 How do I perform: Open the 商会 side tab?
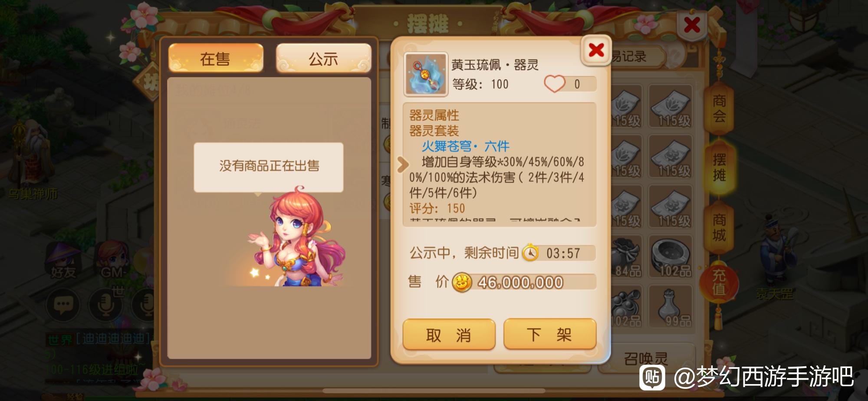(x=719, y=108)
